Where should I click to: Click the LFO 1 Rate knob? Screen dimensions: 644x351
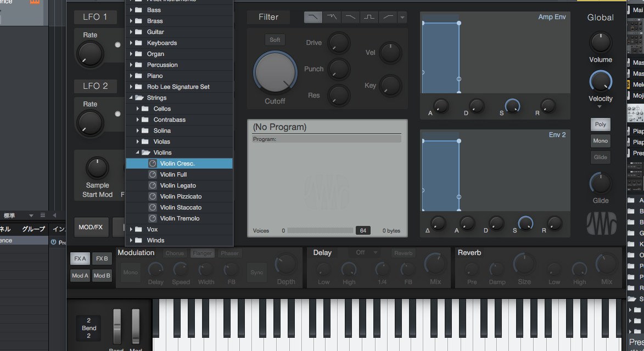click(x=90, y=54)
